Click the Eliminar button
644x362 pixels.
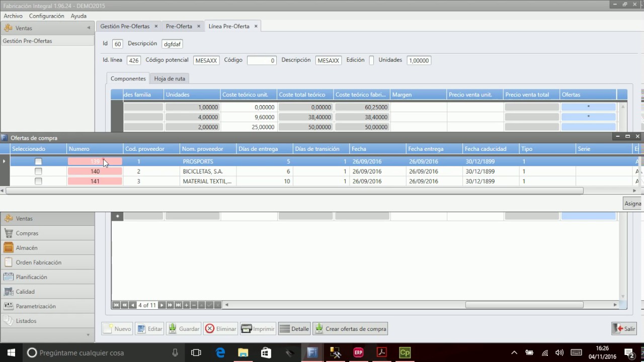pyautogui.click(x=220, y=329)
